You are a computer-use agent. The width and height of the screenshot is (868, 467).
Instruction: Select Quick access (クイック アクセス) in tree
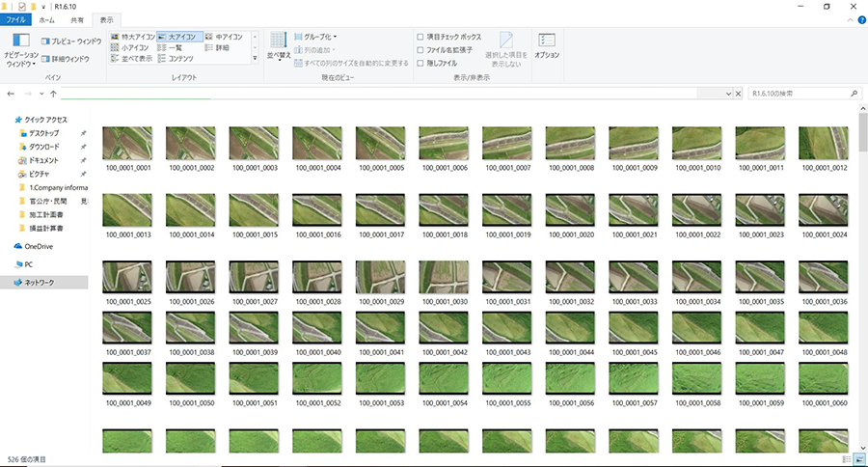pyautogui.click(x=41, y=120)
